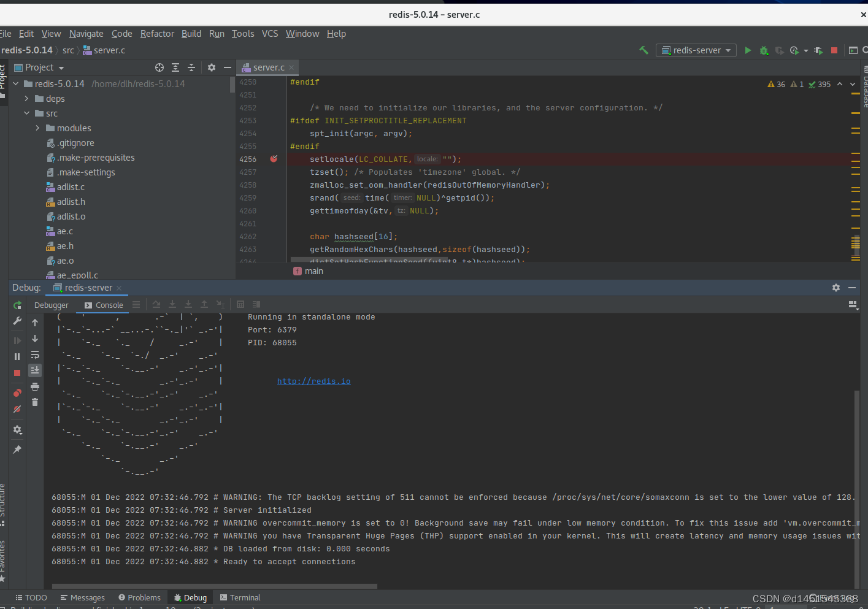
Task: Click the Step Out debugger icon
Action: coord(204,304)
